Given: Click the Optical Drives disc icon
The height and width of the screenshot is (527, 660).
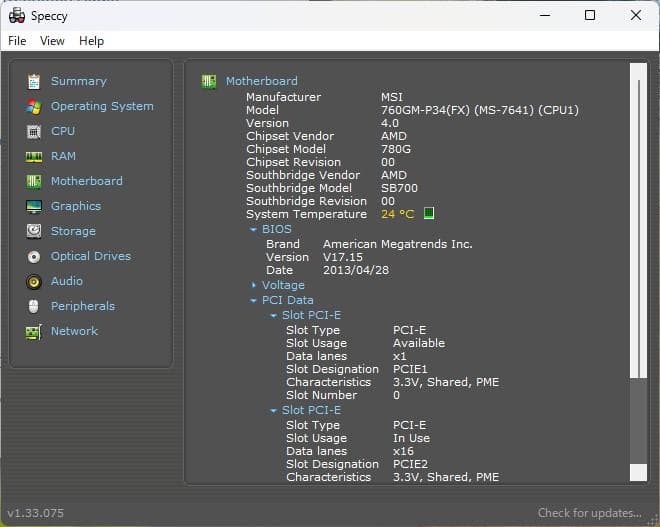Looking at the screenshot, I should click(34, 256).
